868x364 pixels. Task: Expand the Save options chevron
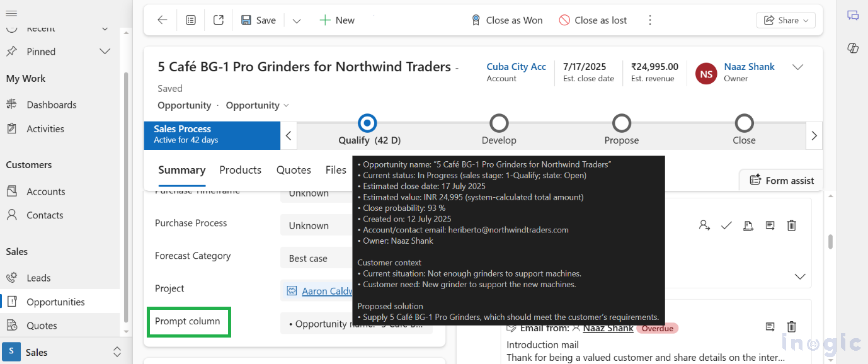[x=297, y=21]
